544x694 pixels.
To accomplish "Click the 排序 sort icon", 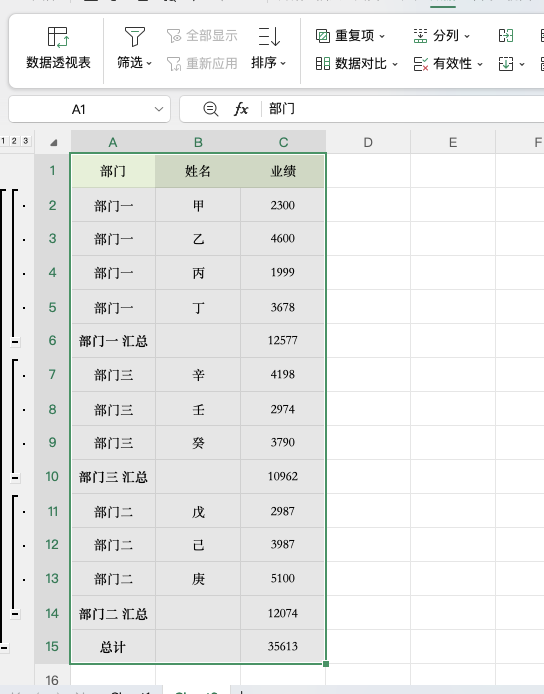I will [269, 37].
